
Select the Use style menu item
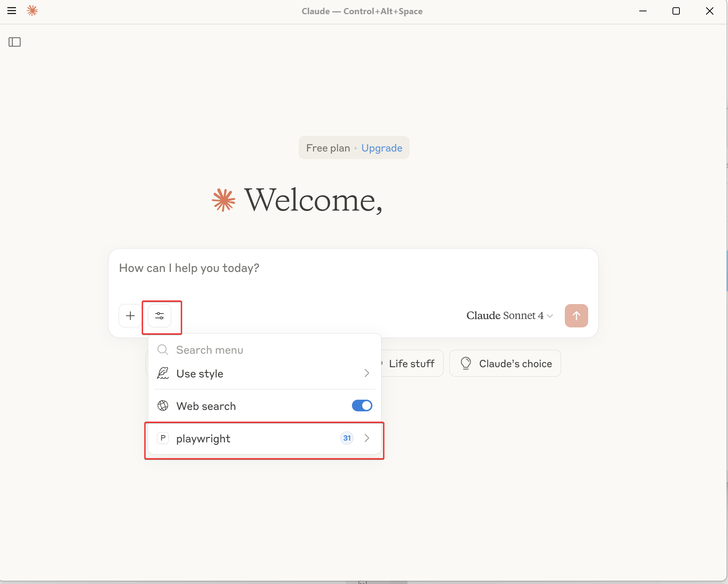click(200, 374)
